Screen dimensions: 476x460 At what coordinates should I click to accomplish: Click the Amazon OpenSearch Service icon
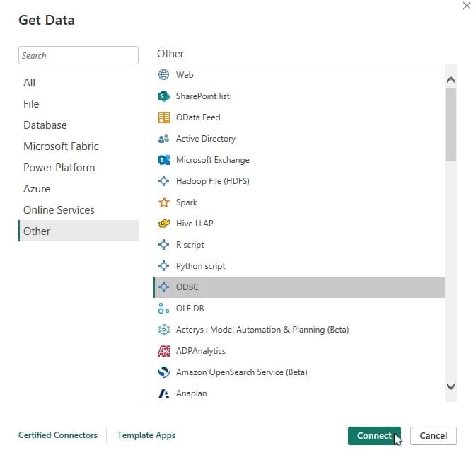164,372
